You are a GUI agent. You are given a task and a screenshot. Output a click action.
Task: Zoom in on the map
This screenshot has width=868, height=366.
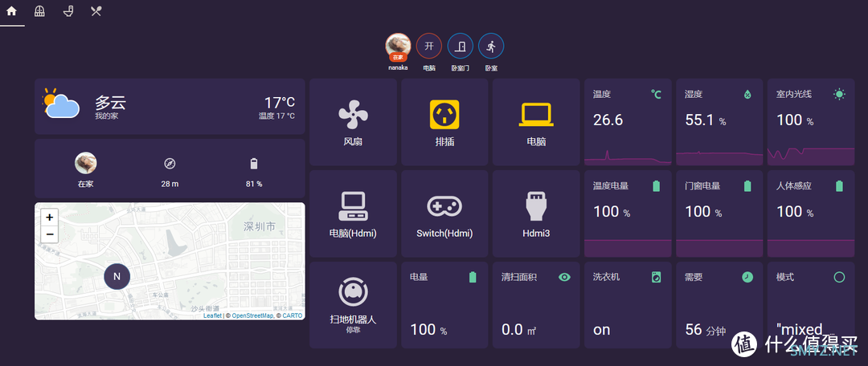click(x=49, y=218)
